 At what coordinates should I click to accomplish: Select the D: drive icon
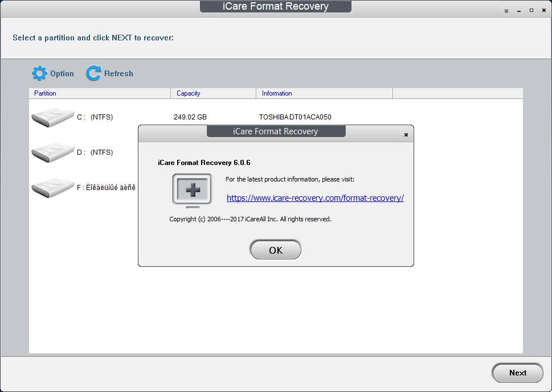(x=53, y=152)
